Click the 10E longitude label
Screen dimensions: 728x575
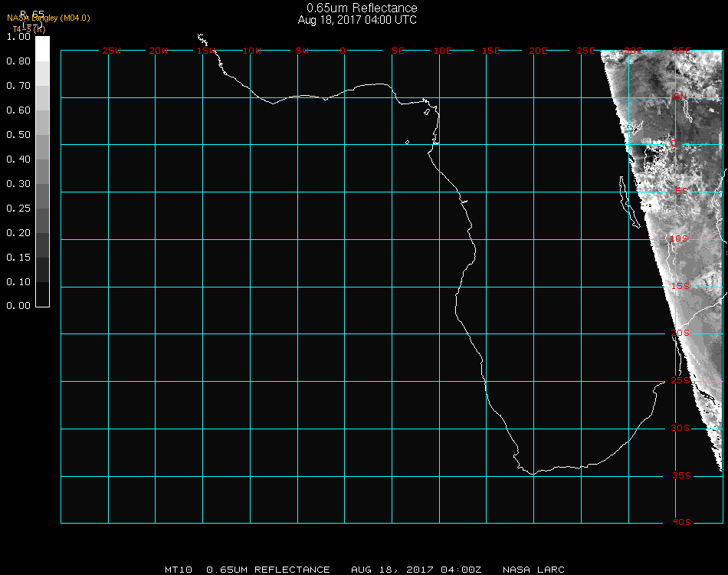click(x=443, y=51)
